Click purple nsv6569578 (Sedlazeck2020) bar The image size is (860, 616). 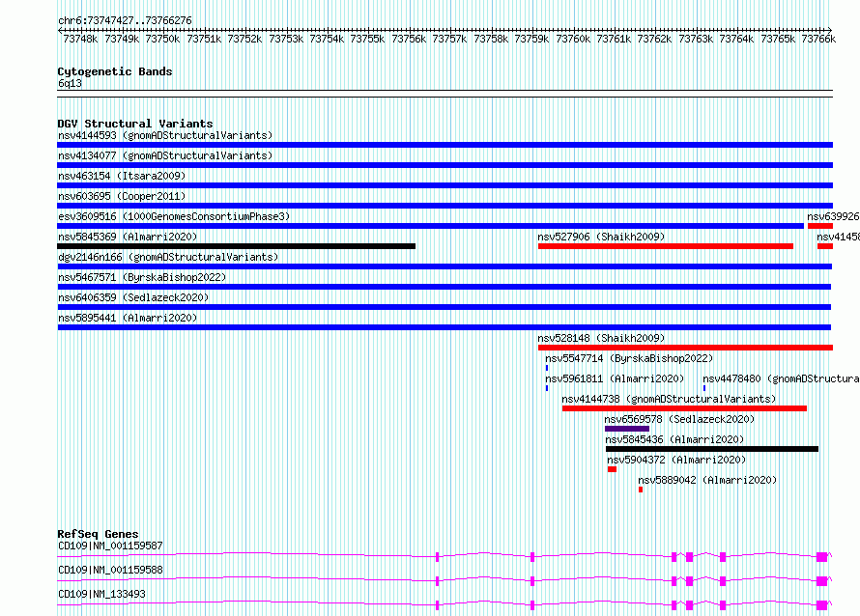click(x=627, y=429)
